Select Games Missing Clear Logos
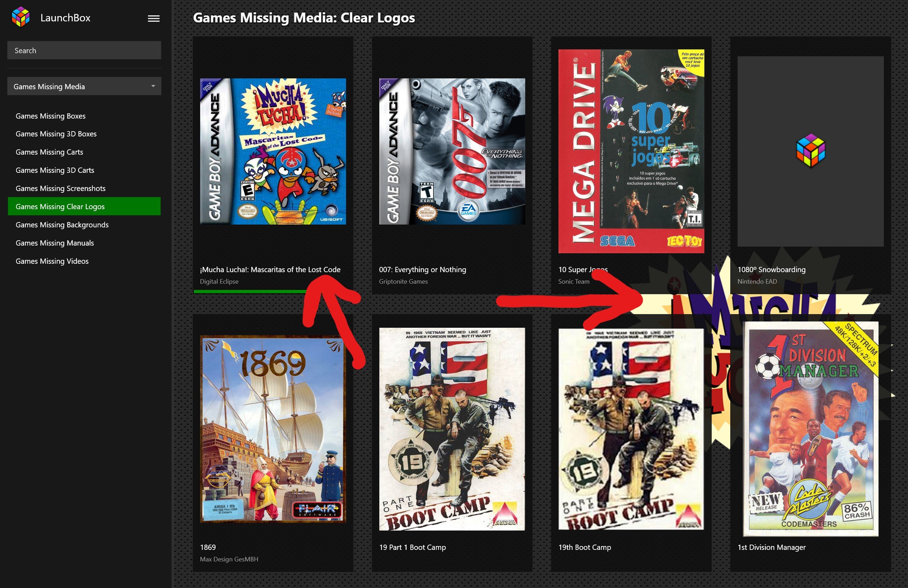Screen dimensions: 908x588 click(84, 206)
